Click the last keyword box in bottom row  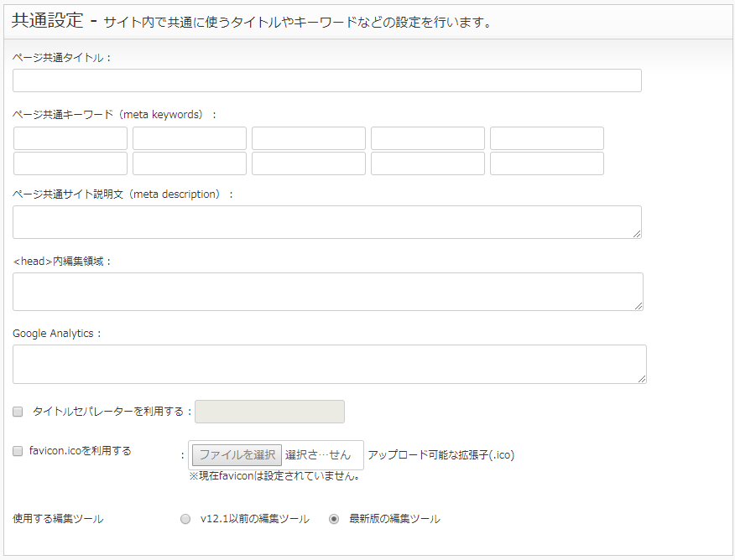click(x=546, y=163)
